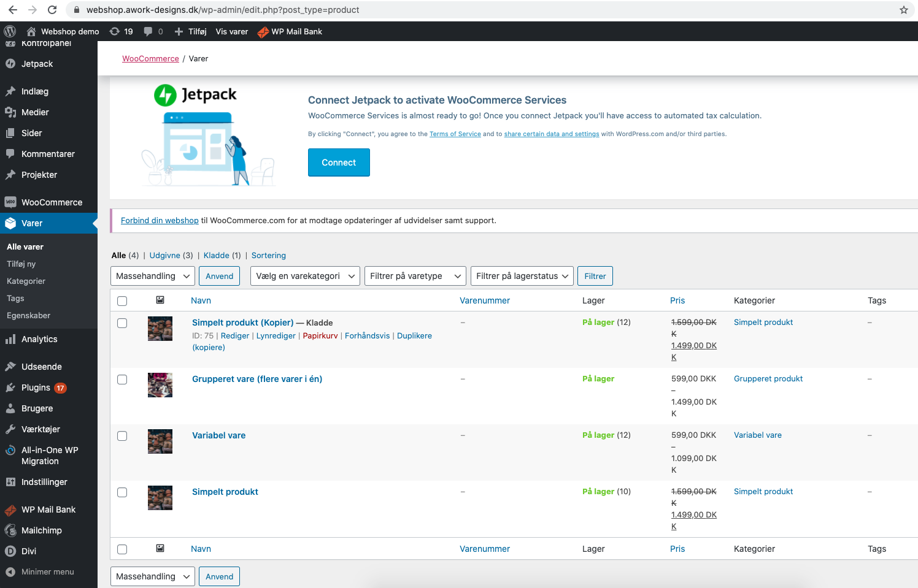The width and height of the screenshot is (918, 588).
Task: Sort by the image column header icon
Action: coord(160,300)
